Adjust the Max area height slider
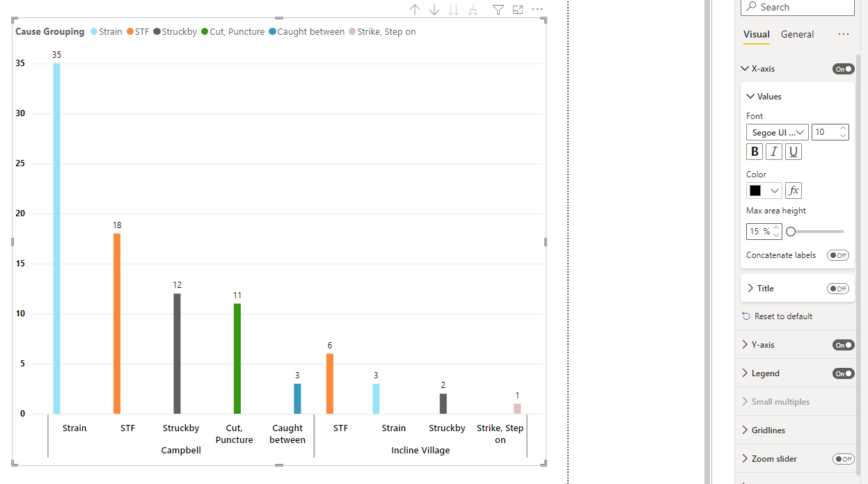Screen dimensions: 868x484 click(x=791, y=232)
